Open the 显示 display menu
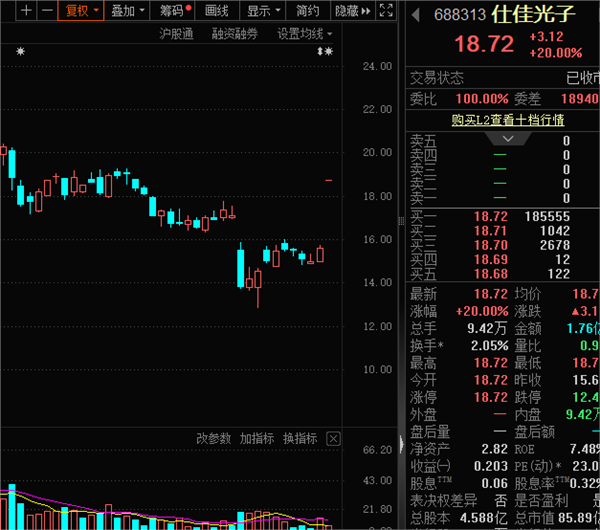 click(x=263, y=11)
